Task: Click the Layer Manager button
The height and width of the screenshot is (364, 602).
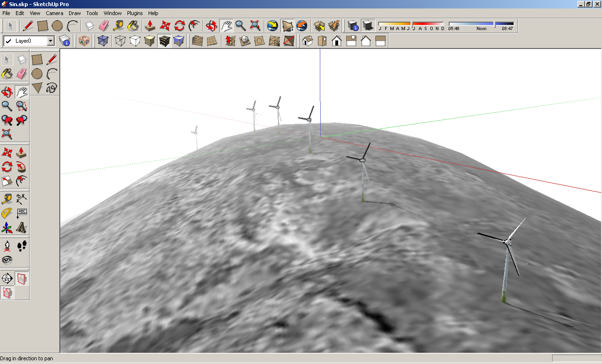Action: (65, 41)
